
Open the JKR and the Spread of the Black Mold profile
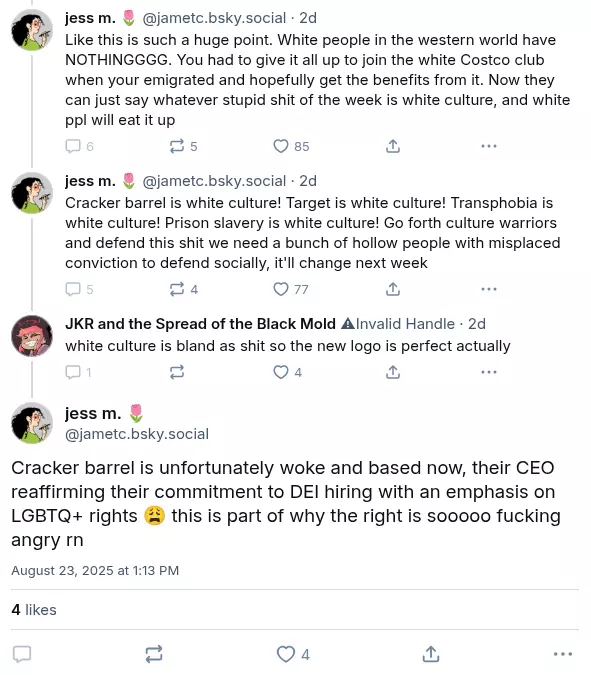click(200, 324)
